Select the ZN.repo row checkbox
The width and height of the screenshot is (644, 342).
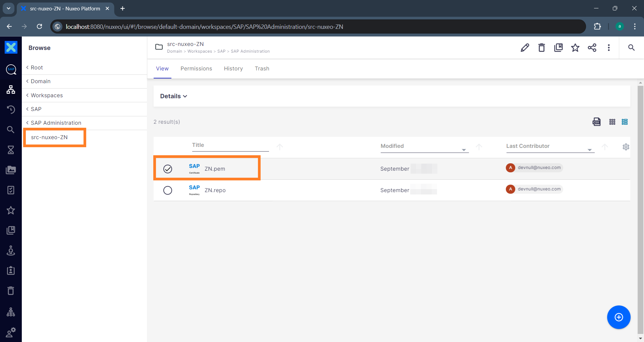click(168, 190)
